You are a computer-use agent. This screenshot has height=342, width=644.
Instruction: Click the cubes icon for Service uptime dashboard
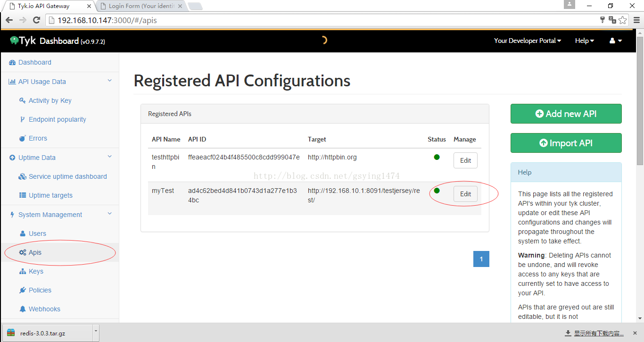point(22,176)
